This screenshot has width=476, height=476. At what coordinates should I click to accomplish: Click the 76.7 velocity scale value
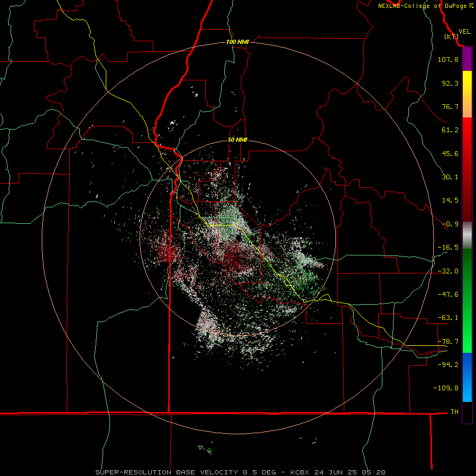coord(450,106)
